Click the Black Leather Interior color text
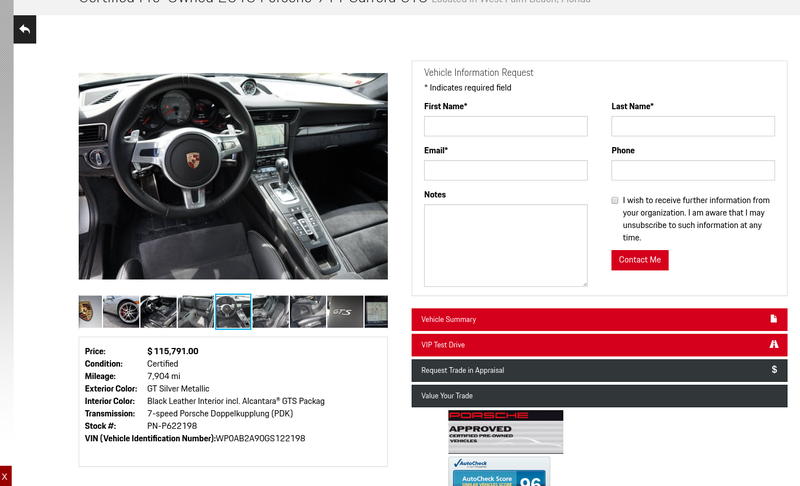Image resolution: width=800 pixels, height=486 pixels. tap(236, 401)
